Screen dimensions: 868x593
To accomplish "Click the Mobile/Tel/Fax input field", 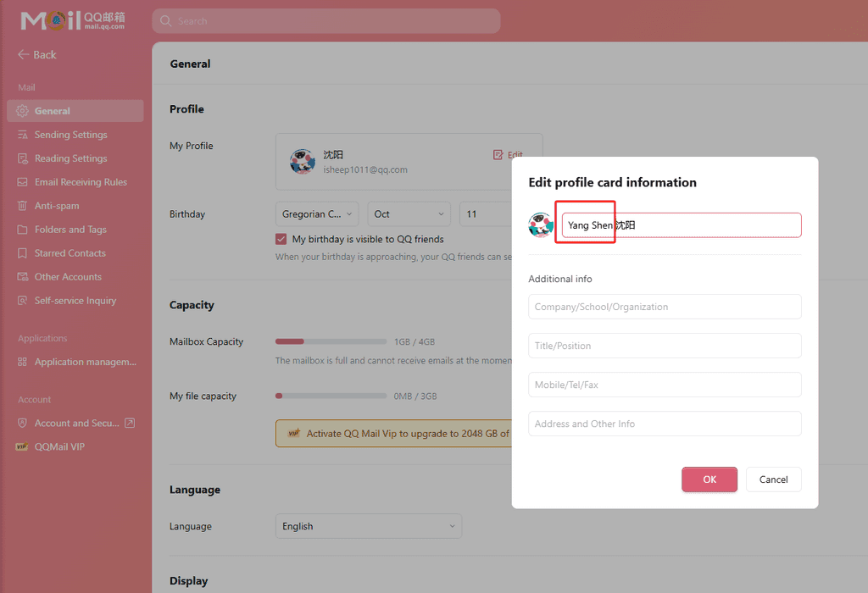I will pyautogui.click(x=665, y=385).
